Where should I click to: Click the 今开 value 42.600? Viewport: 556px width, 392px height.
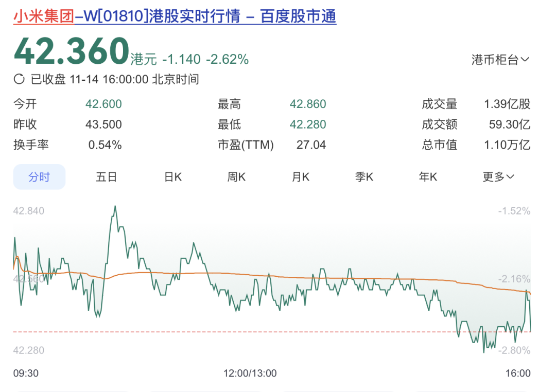point(103,104)
